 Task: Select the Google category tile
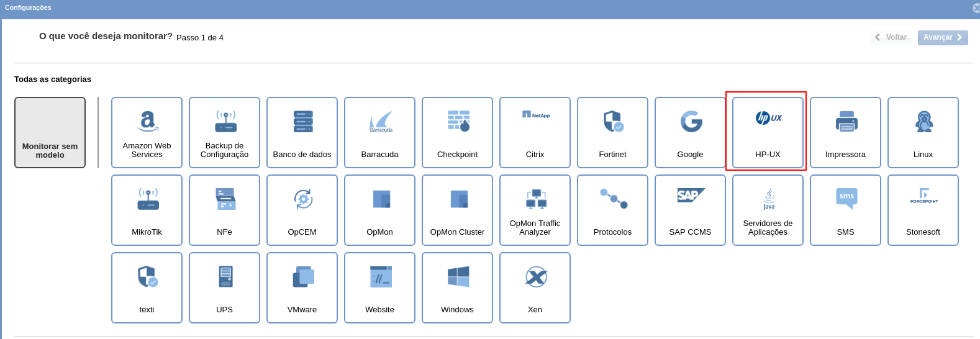coord(690,132)
